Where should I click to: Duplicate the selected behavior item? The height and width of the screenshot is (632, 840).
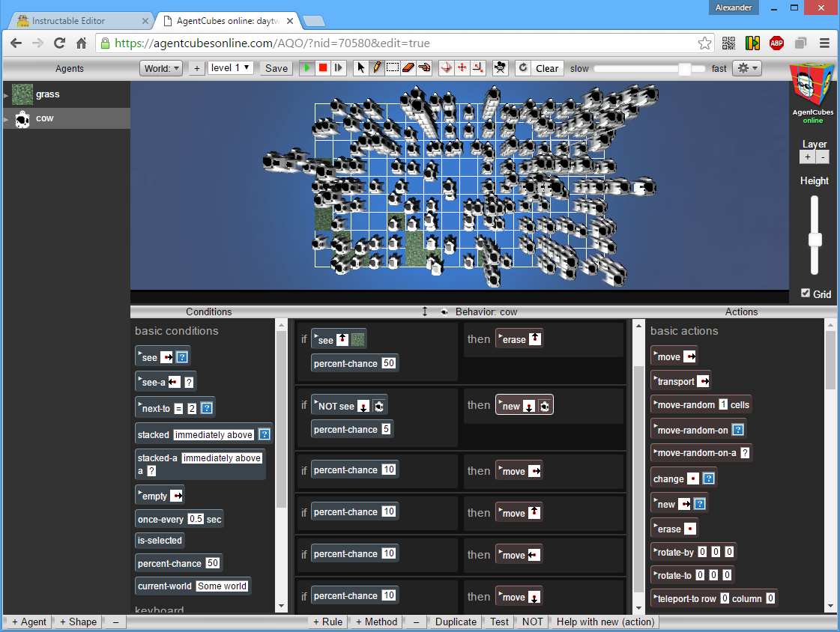(456, 622)
